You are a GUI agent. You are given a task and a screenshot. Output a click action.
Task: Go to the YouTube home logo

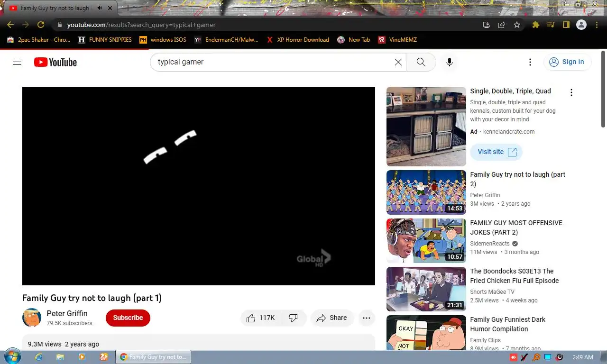click(55, 62)
